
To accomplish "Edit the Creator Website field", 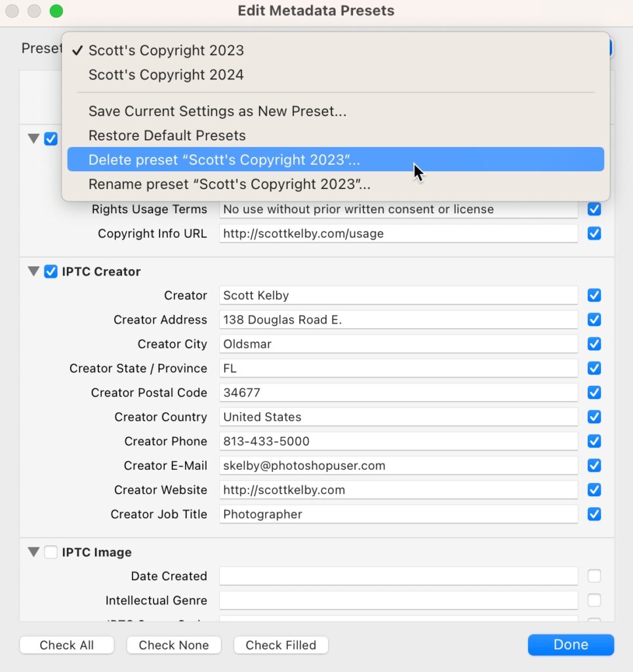I will coord(399,490).
